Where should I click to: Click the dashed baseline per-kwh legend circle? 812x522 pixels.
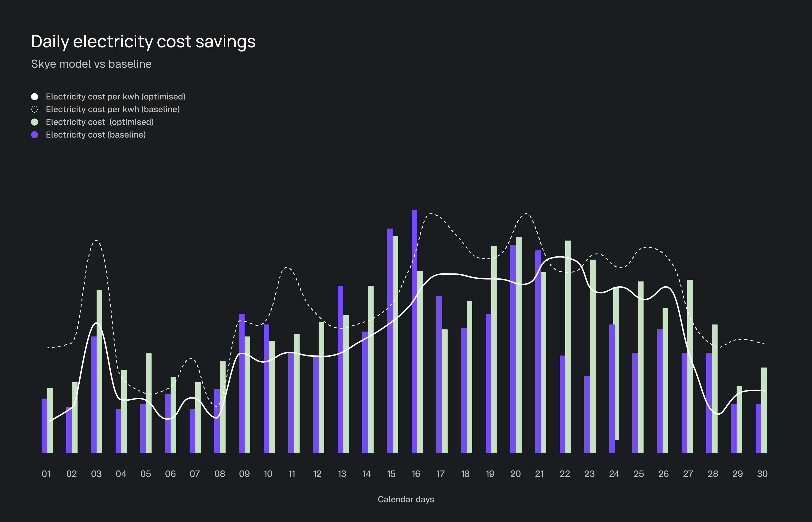[x=35, y=109]
